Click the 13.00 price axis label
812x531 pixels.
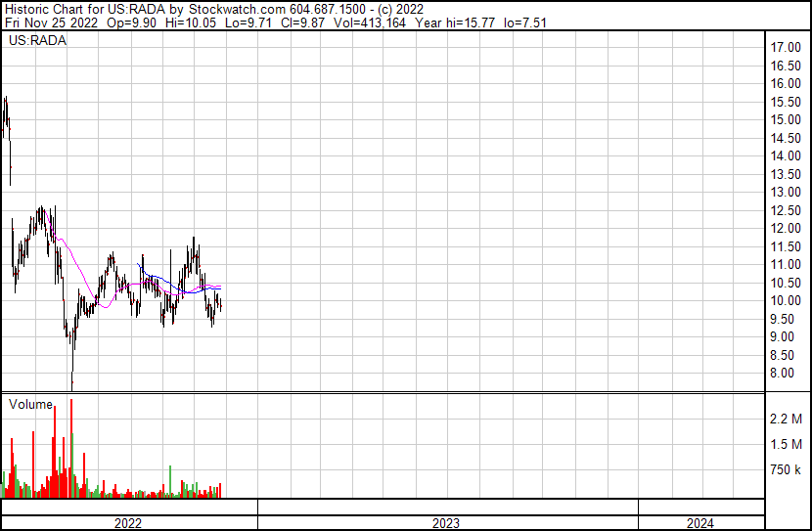click(786, 192)
